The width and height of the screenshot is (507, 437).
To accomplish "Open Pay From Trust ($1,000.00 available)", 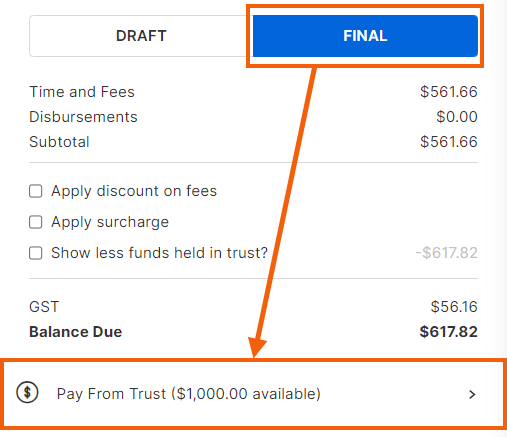I will 253,394.
